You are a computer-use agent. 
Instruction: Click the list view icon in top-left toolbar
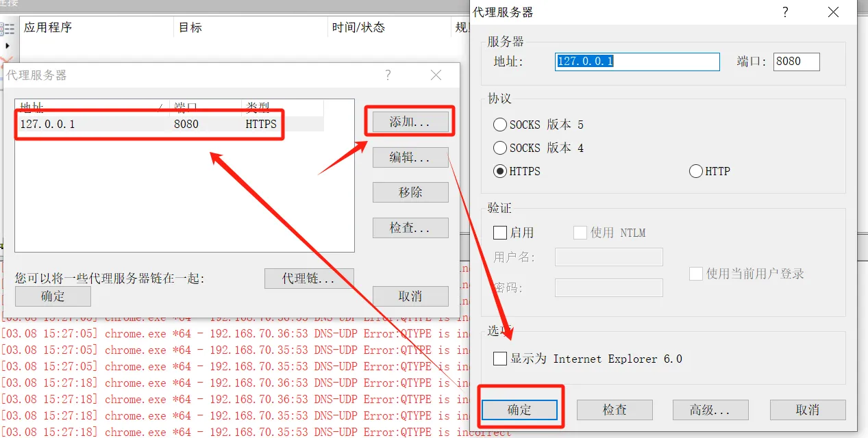[x=8, y=28]
